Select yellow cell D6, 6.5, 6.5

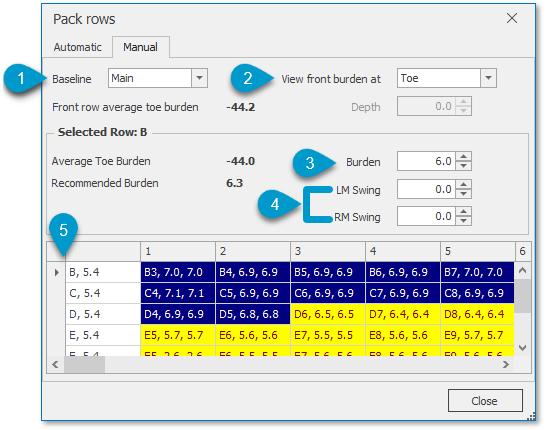[x=328, y=314]
